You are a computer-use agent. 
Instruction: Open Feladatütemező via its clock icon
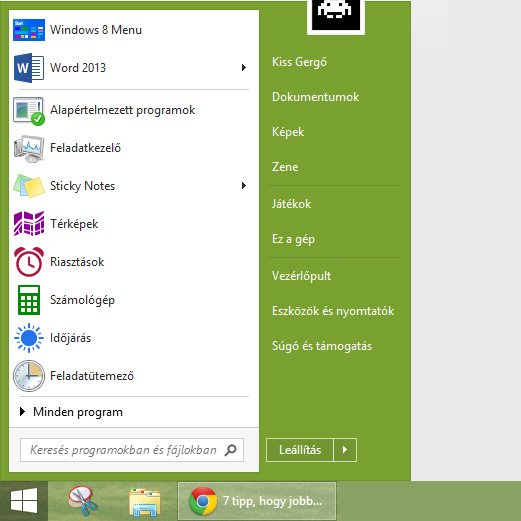tap(29, 376)
